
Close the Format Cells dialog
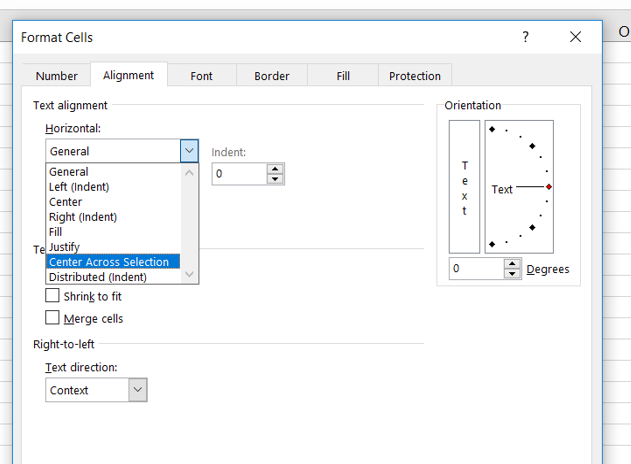click(x=575, y=37)
